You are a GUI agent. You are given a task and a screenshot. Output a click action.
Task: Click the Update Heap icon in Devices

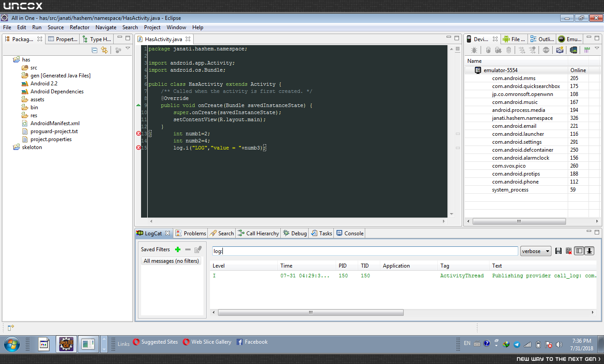click(x=488, y=50)
